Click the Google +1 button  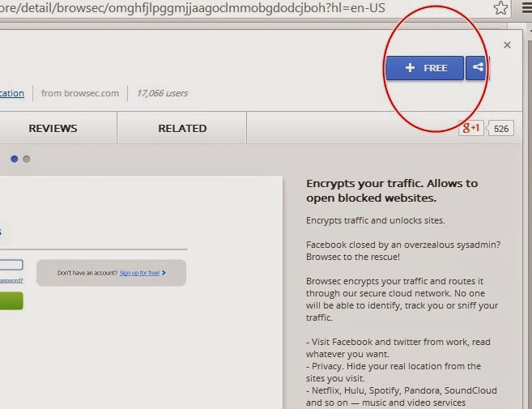471,128
